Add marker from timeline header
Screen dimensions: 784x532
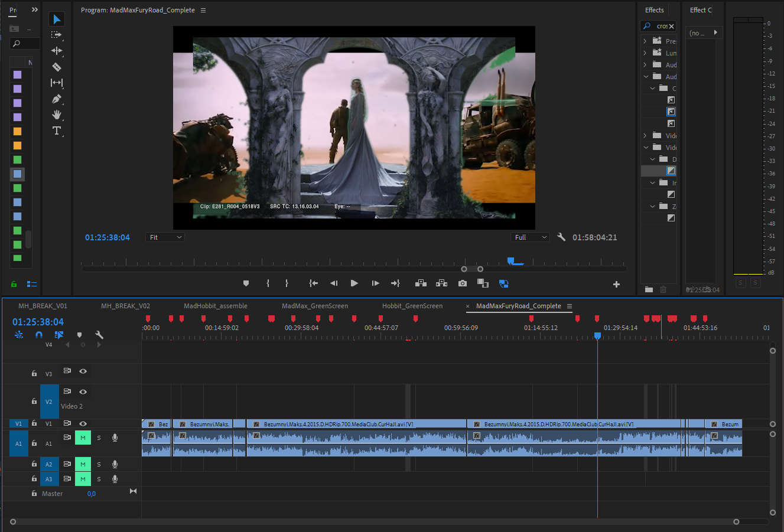[x=79, y=335]
